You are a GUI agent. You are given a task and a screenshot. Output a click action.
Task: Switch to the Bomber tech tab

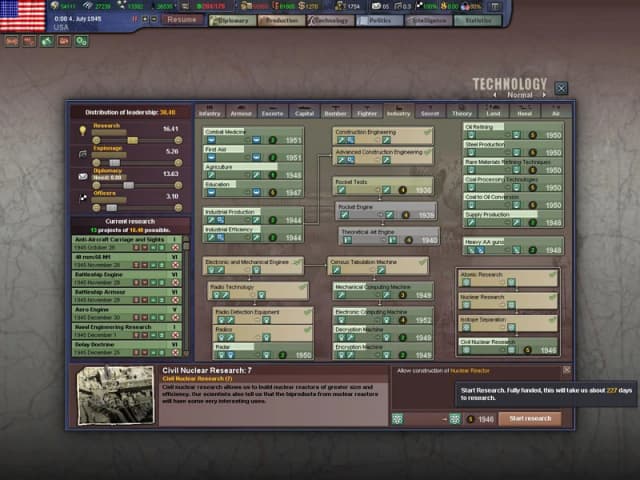pos(336,111)
